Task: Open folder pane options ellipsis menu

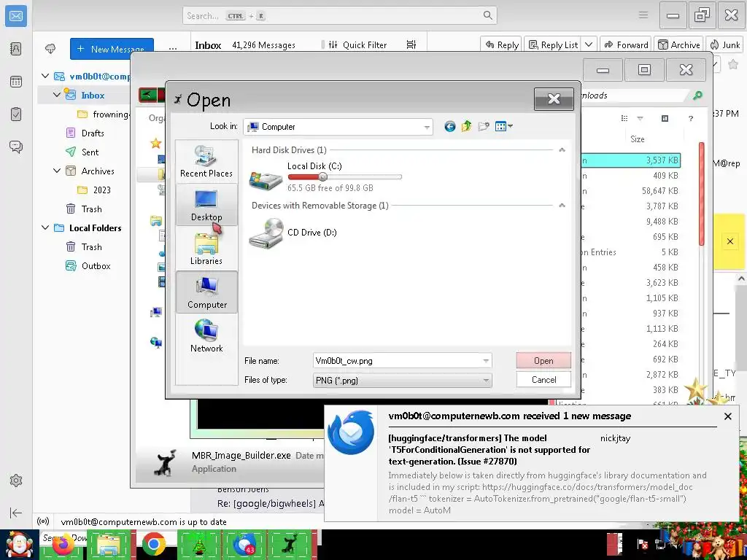Action: pyautogui.click(x=172, y=49)
